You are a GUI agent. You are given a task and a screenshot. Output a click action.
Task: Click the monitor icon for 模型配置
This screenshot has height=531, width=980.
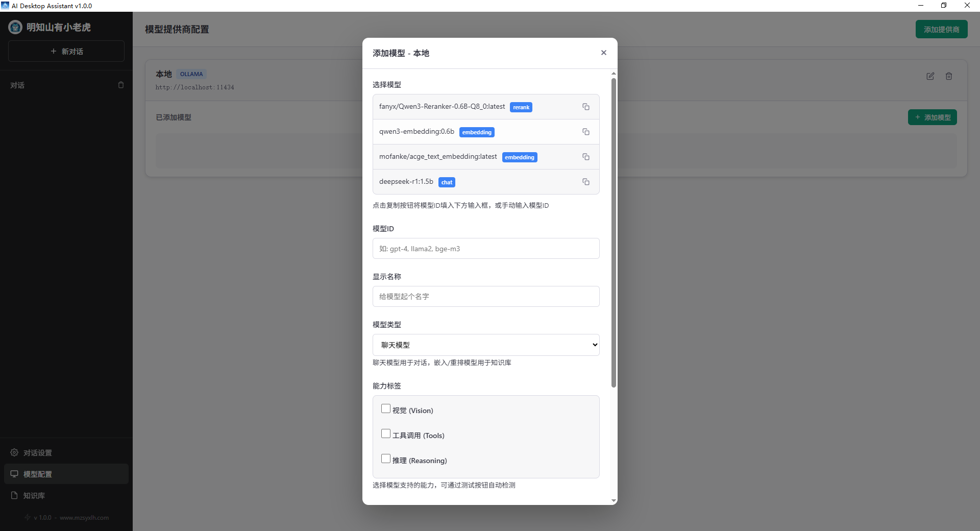(x=14, y=474)
